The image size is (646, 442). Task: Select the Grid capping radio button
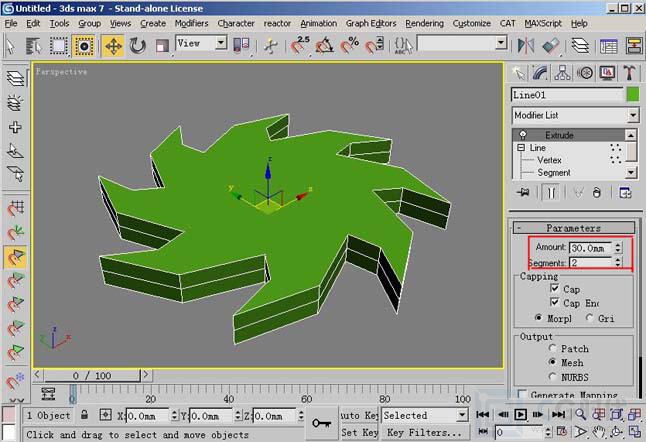coord(590,318)
